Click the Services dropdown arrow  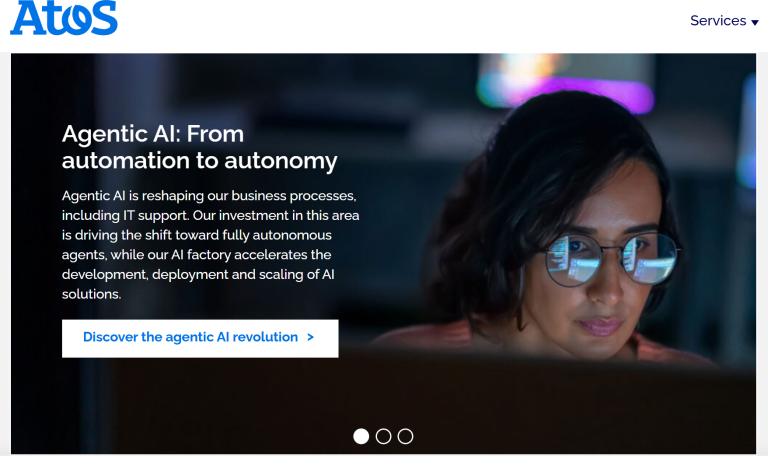(x=755, y=22)
